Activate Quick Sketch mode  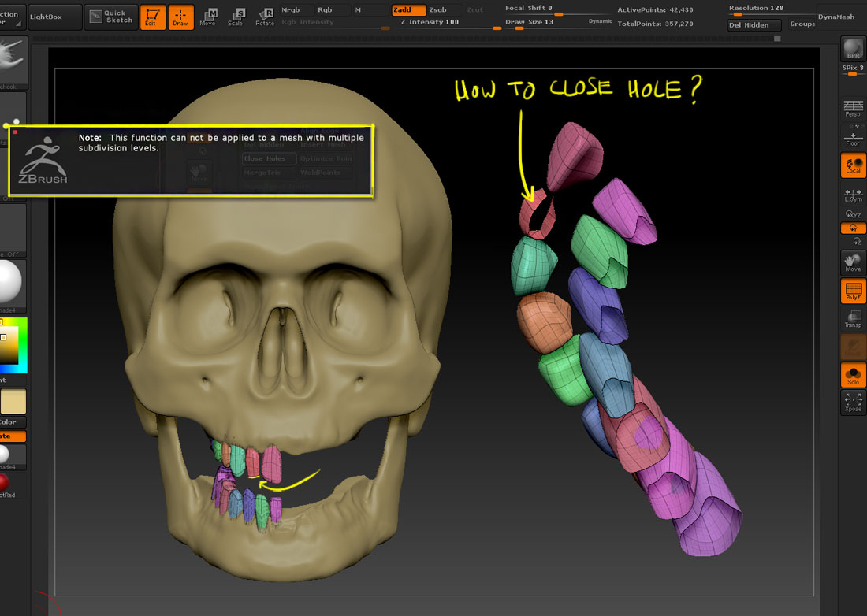(111, 17)
